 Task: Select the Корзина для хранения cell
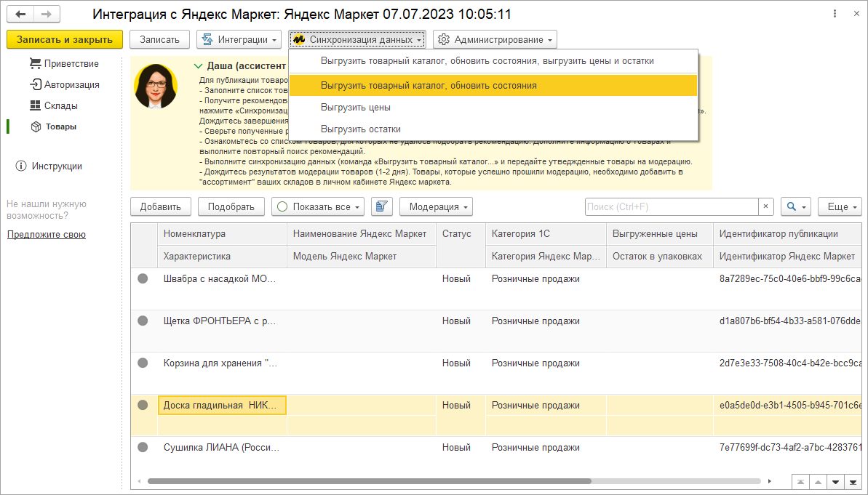coord(222,363)
